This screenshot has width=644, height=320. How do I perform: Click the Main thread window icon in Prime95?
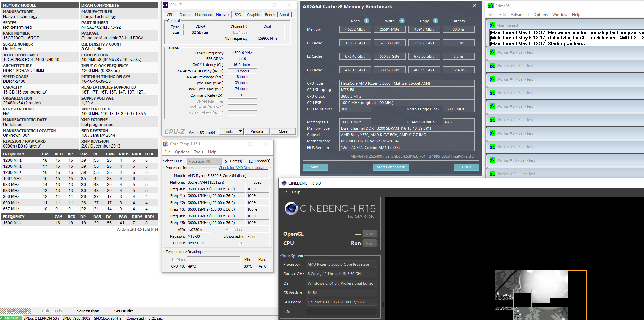click(492, 25)
